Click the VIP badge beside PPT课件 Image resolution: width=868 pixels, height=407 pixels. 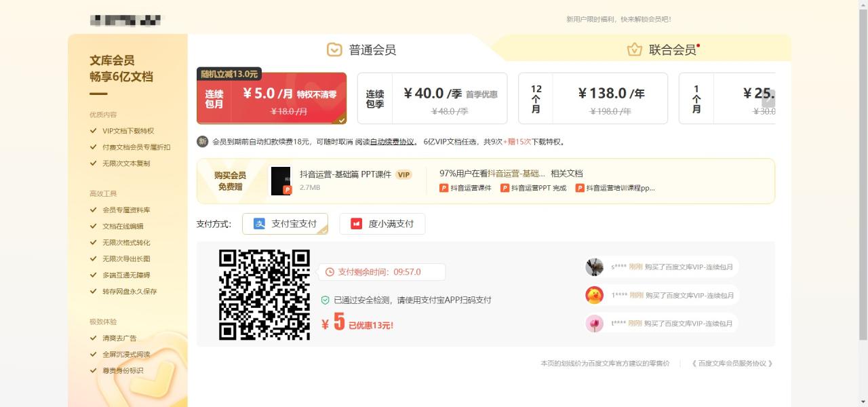point(404,175)
